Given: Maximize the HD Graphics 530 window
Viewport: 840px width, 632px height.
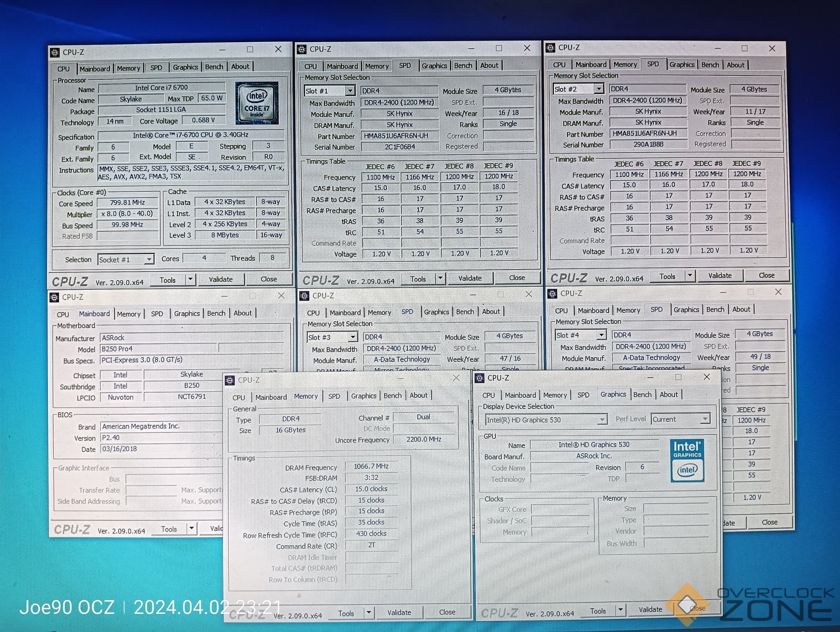Looking at the screenshot, I should [x=678, y=377].
